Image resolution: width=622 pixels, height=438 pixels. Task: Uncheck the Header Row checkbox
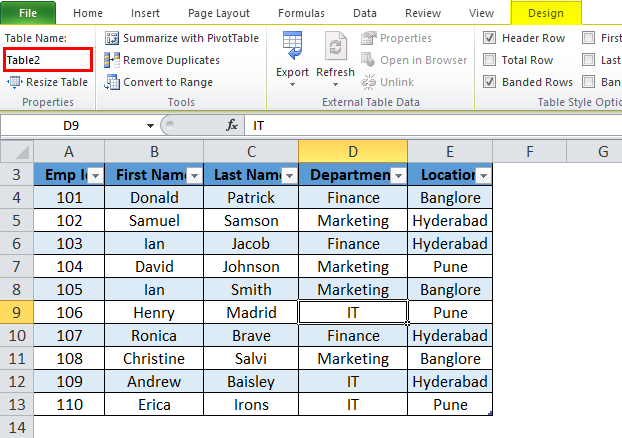click(x=490, y=38)
